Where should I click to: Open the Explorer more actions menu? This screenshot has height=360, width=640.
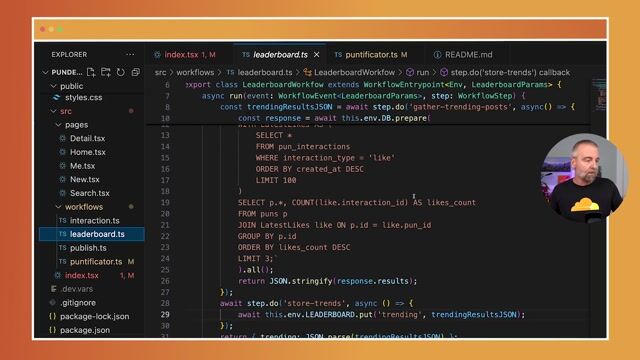[130, 54]
